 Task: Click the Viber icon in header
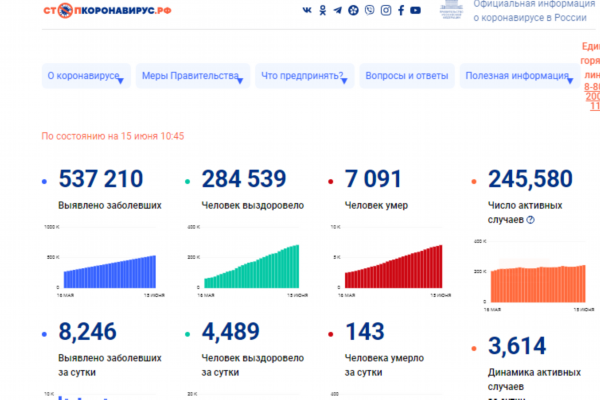click(369, 10)
